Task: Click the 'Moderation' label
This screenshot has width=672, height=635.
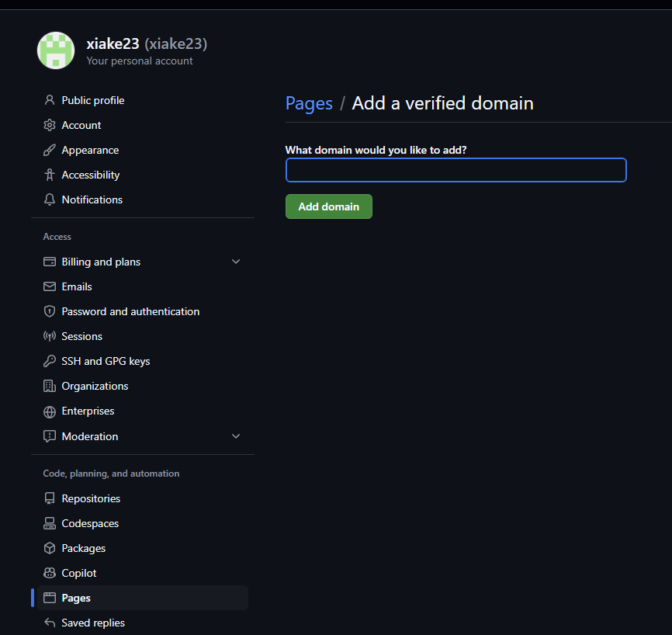Action: 90,436
